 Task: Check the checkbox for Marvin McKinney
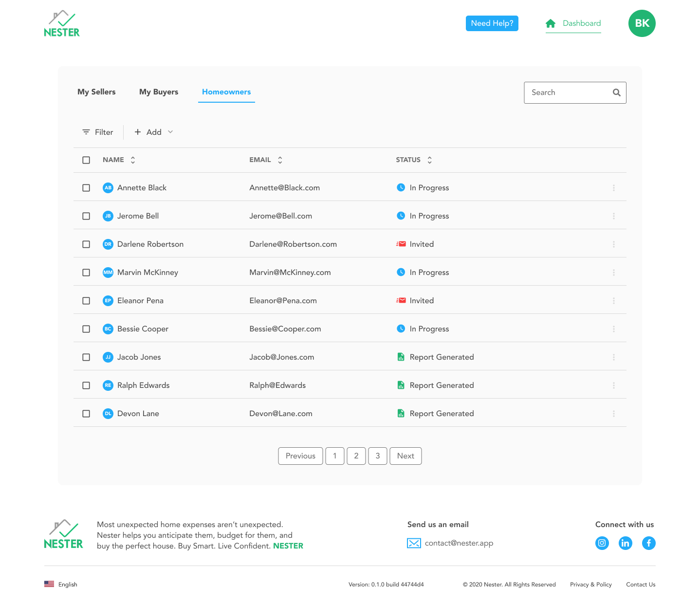click(86, 272)
